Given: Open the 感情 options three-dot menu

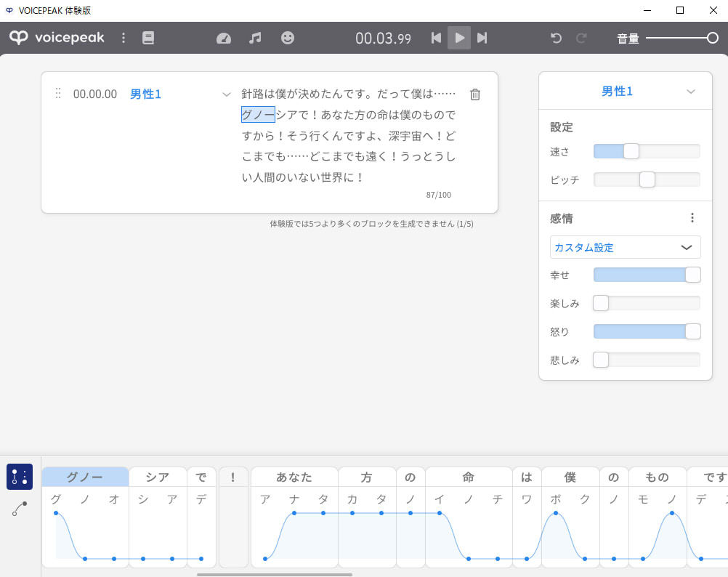Looking at the screenshot, I should (692, 218).
